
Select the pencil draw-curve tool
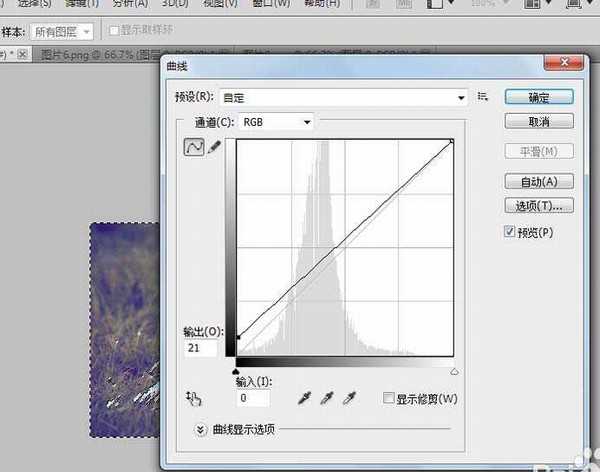pyautogui.click(x=213, y=147)
